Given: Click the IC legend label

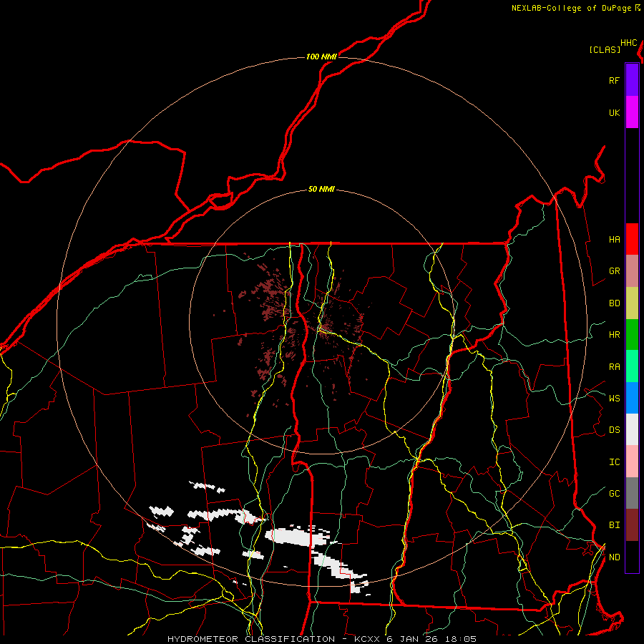Looking at the screenshot, I should point(614,462).
